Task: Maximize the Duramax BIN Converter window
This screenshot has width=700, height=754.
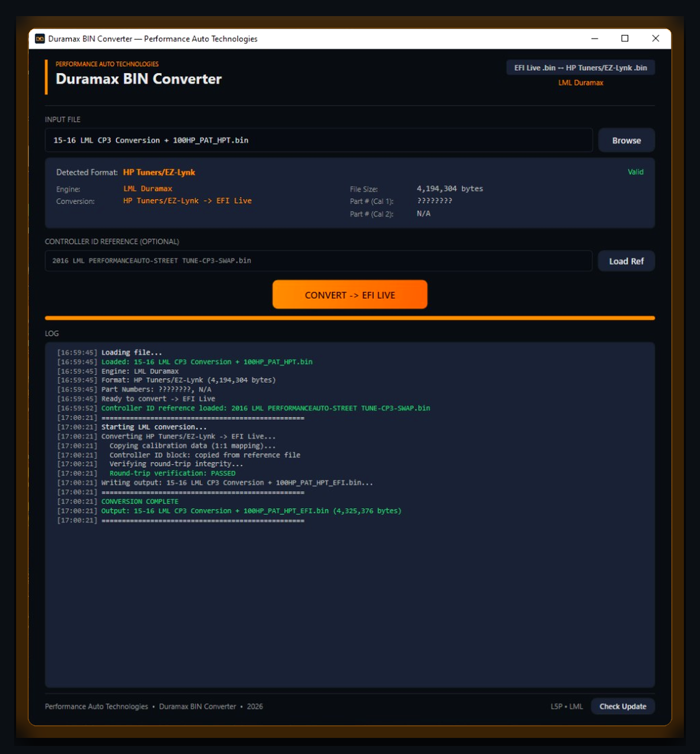Action: point(625,39)
